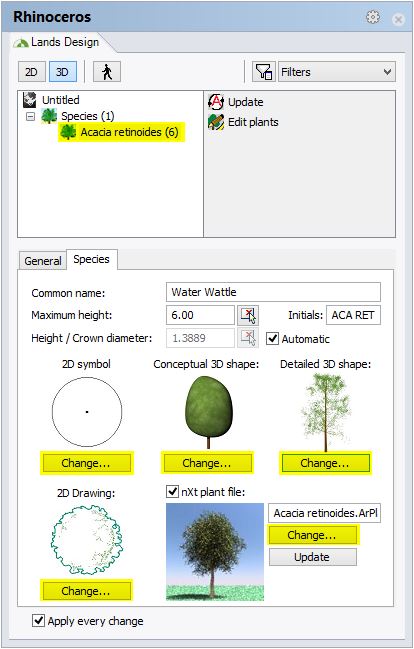Click the Common name input field
Viewport: 414px width, 649px height.
273,292
